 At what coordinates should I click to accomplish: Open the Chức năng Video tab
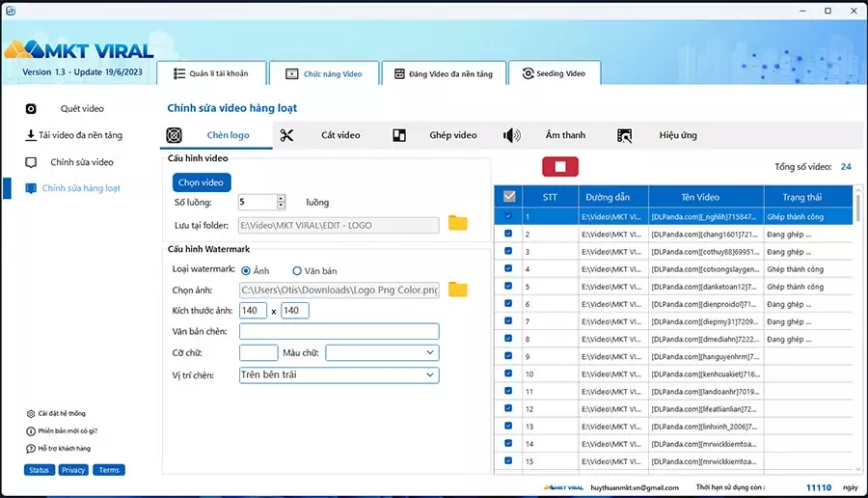(x=324, y=73)
